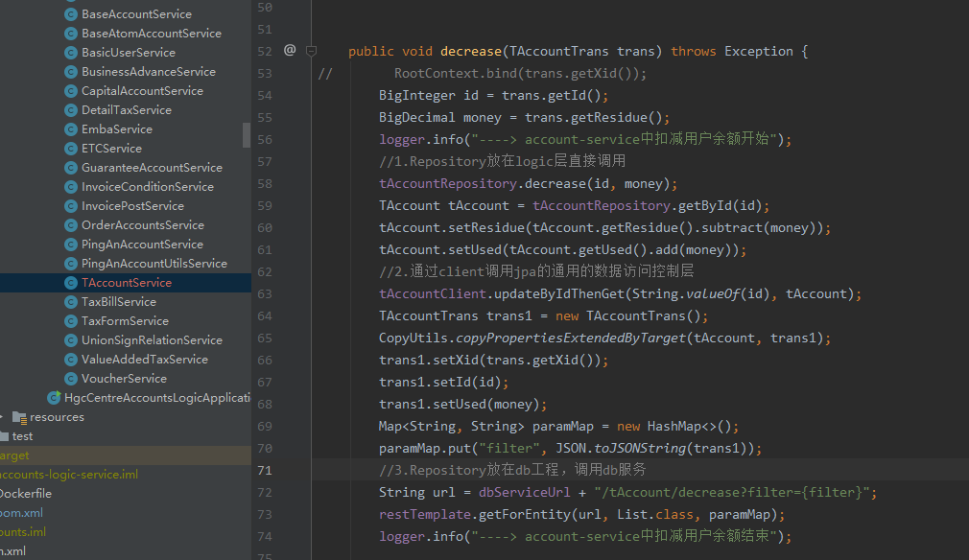Click the BusinessAdvanceService class icon
The width and height of the screenshot is (969, 560).
click(71, 72)
